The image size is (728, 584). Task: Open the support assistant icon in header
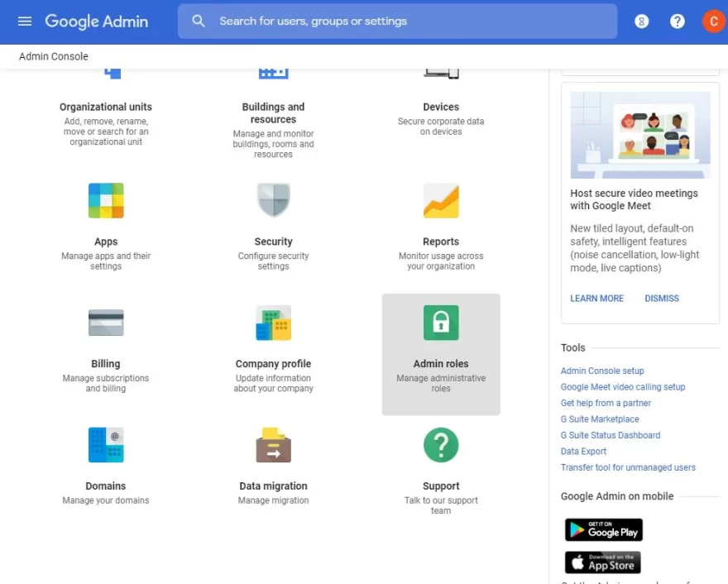pyautogui.click(x=641, y=22)
